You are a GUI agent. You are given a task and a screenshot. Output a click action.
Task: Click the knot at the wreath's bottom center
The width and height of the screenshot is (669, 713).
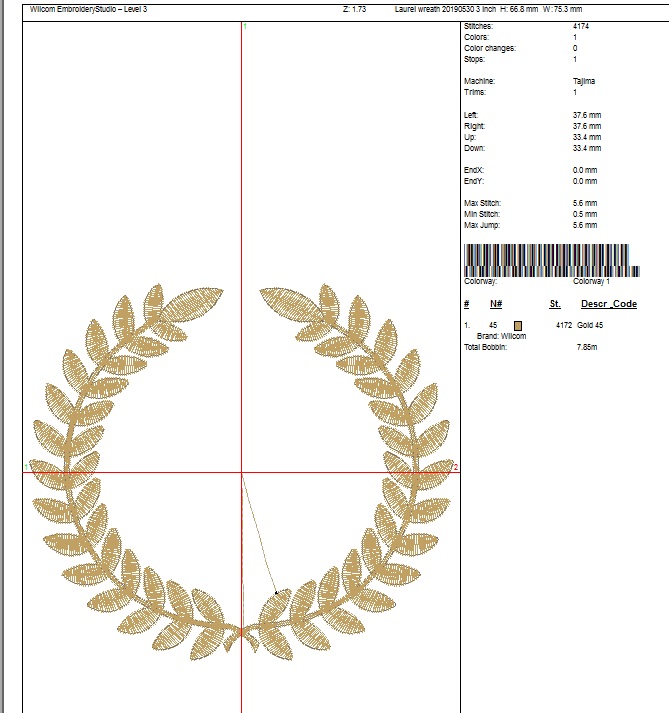[x=242, y=631]
